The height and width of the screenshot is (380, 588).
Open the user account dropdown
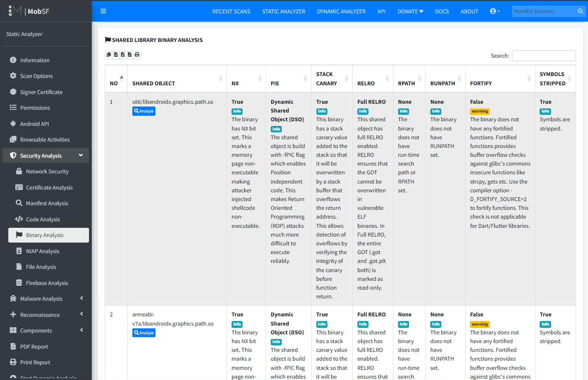(x=495, y=11)
